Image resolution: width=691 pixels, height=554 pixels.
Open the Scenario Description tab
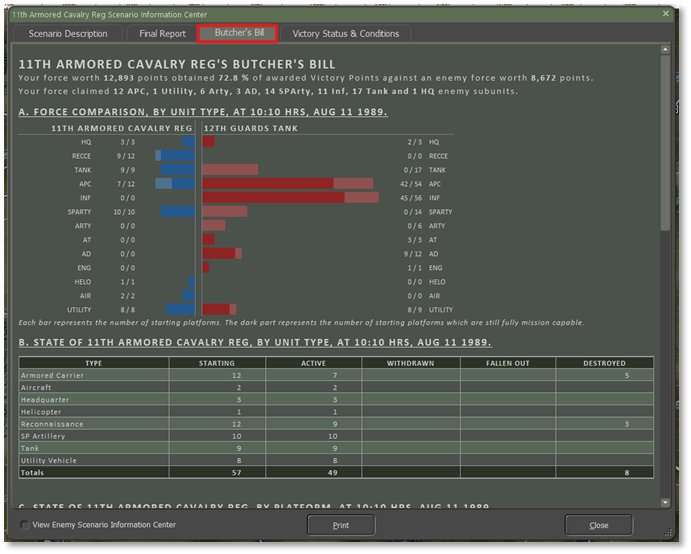coord(68,34)
